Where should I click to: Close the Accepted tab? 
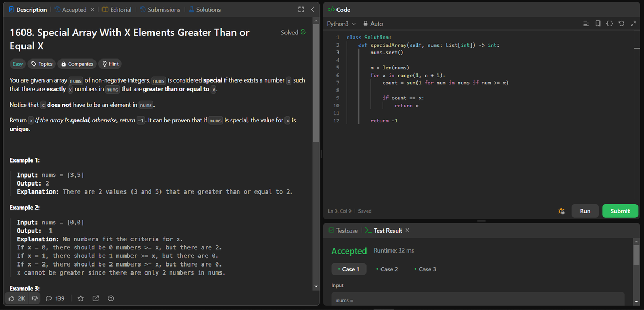(x=92, y=10)
